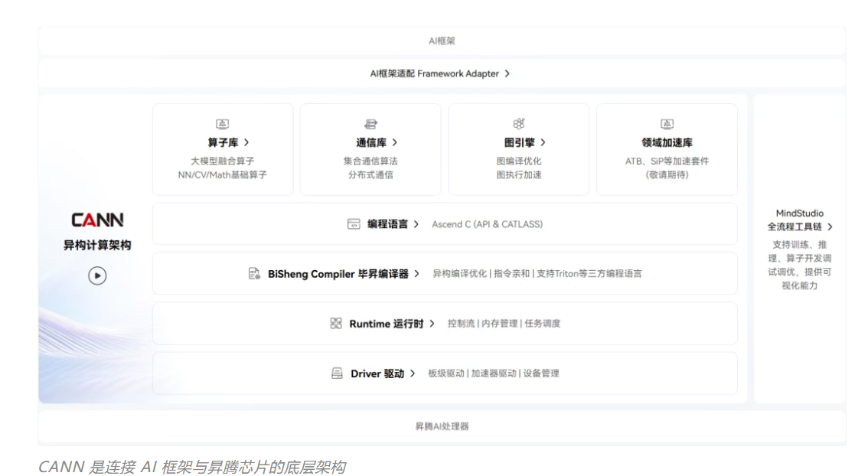This screenshot has height=476, width=868.
Task: Expand the Framework Adapter chevron
Action: pyautogui.click(x=507, y=73)
